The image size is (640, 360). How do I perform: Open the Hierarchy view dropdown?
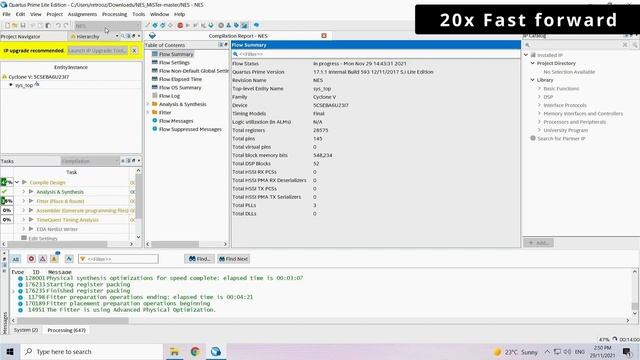click(117, 36)
